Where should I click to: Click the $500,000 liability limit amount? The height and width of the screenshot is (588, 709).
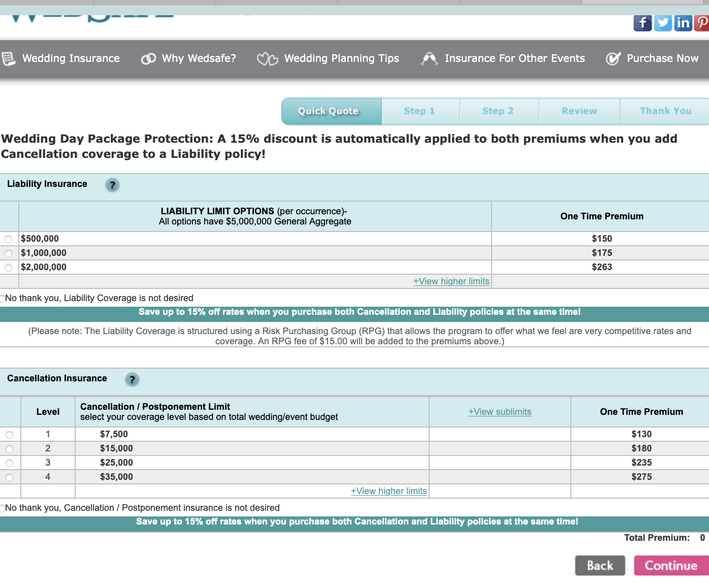coord(40,239)
